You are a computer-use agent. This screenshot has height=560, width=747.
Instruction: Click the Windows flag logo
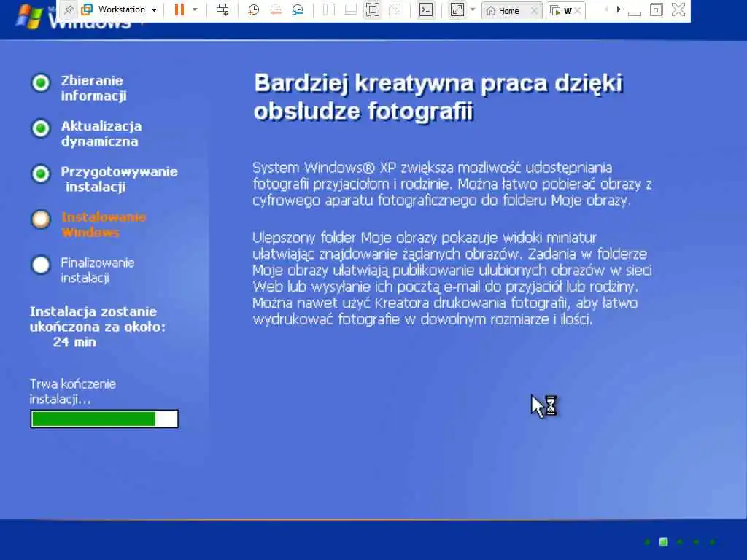(x=28, y=17)
